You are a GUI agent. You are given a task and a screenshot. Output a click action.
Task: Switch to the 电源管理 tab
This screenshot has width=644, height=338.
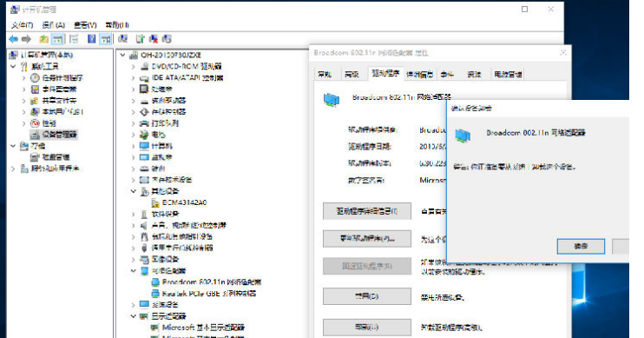(508, 75)
